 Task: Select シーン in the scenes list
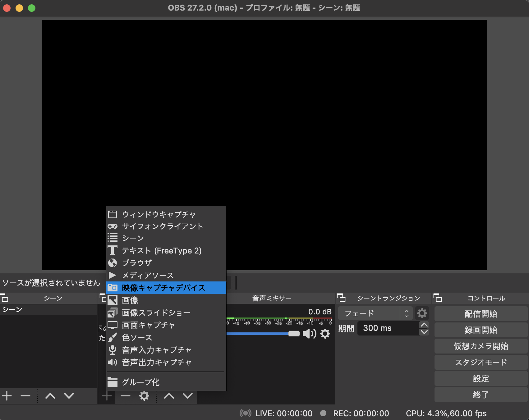coord(12,309)
